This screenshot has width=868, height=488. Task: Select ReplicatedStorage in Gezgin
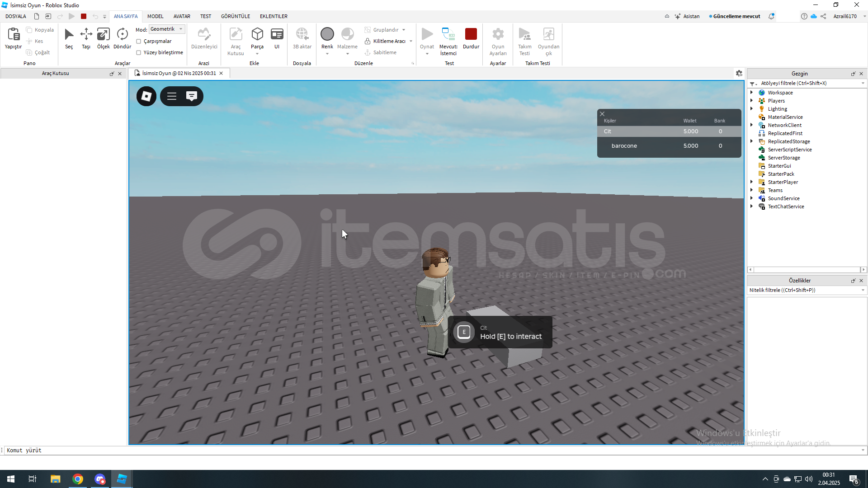(x=788, y=141)
